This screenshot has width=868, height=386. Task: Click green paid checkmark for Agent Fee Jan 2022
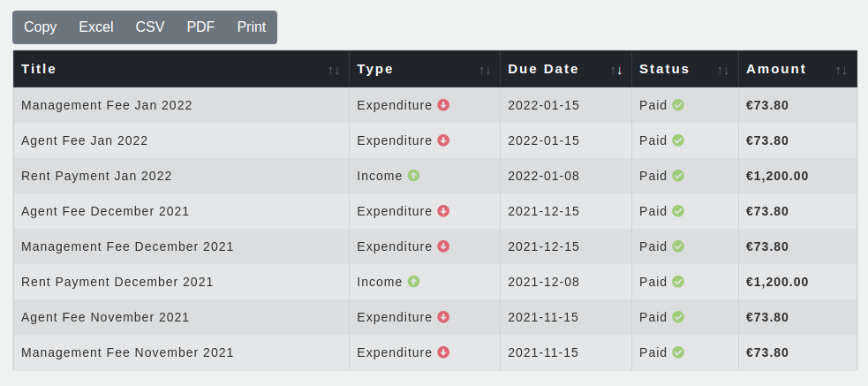pos(678,140)
